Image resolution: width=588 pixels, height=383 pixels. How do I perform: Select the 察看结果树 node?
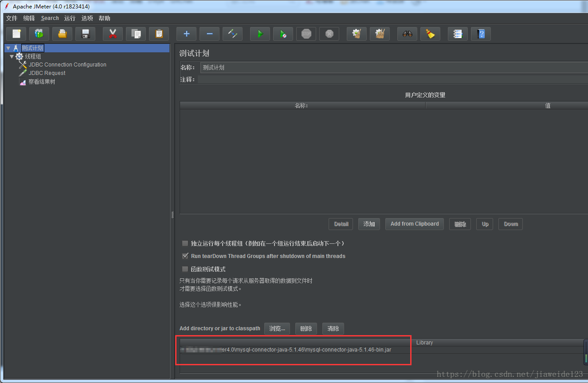(x=42, y=82)
